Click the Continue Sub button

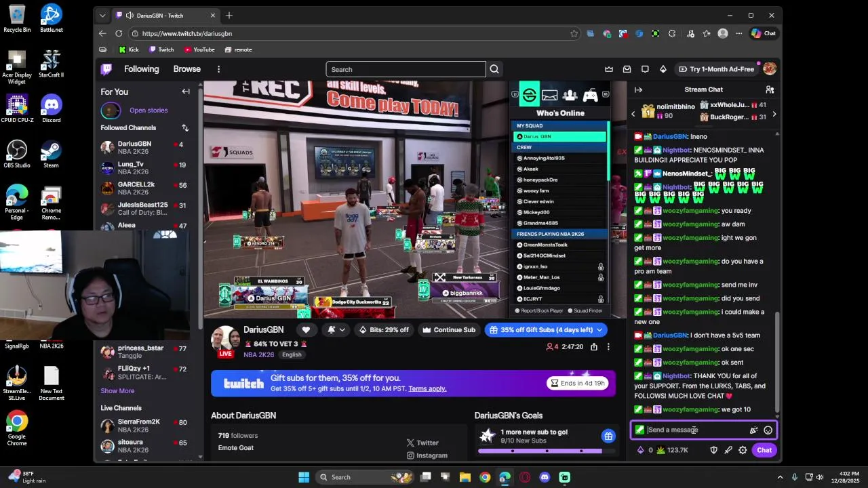(x=448, y=330)
